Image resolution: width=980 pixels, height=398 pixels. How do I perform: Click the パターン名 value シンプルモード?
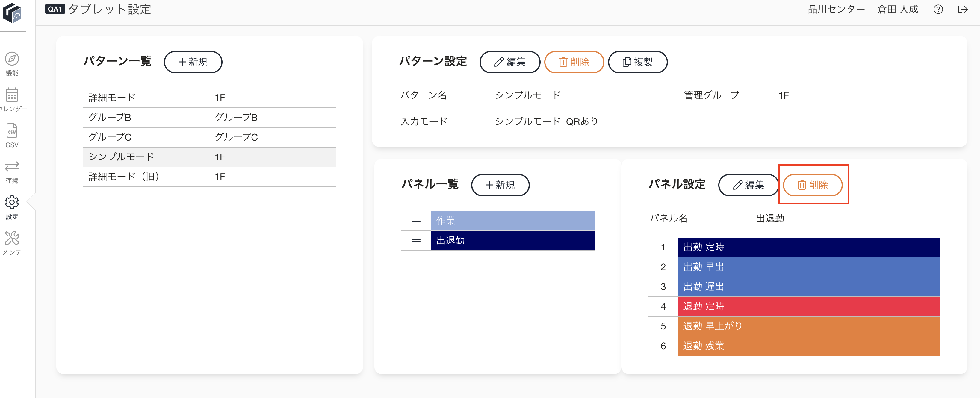tap(528, 95)
